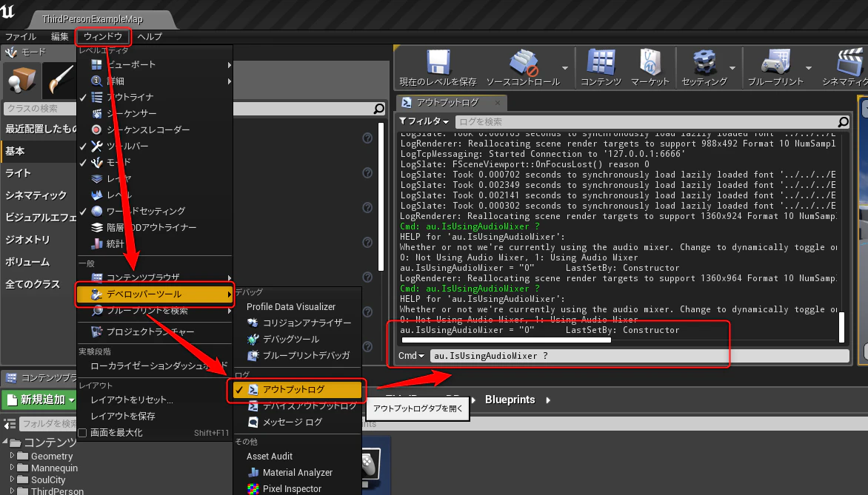
Task: Choose Save Layout (レイアウトを保存) entry
Action: [x=123, y=416]
